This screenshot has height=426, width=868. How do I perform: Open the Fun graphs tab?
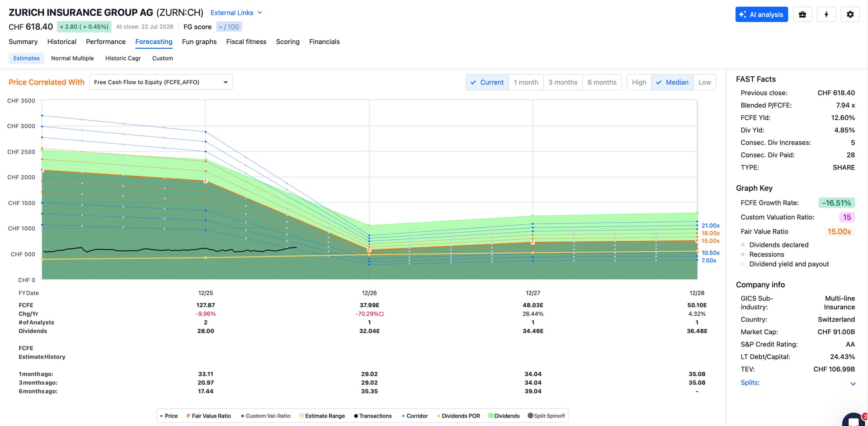[199, 42]
